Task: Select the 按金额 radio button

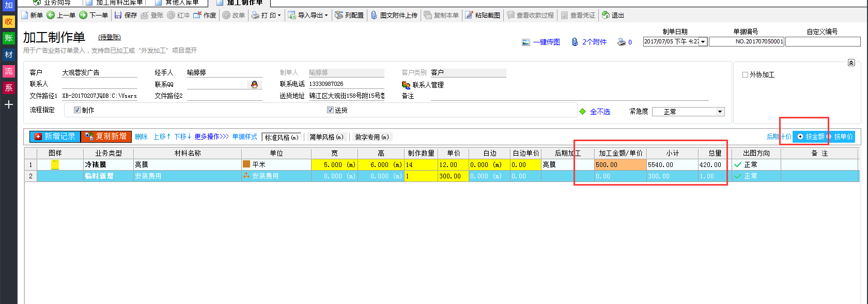Action: coord(800,137)
